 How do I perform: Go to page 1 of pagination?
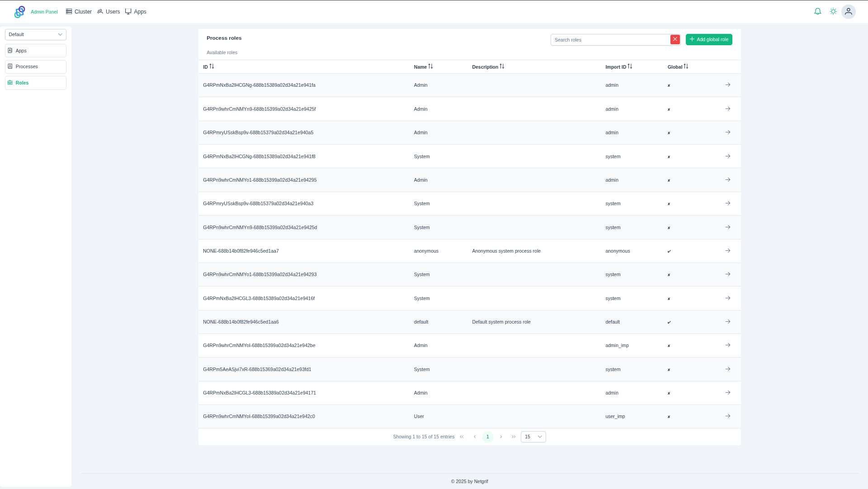[x=487, y=437]
